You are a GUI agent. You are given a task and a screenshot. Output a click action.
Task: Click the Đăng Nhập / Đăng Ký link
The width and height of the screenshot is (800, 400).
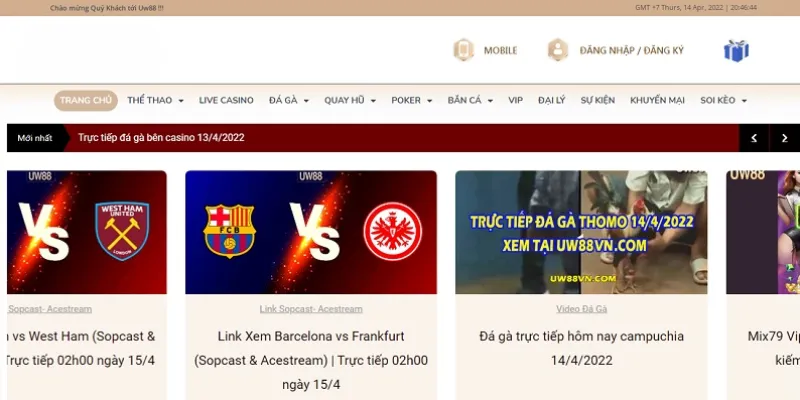tap(632, 51)
